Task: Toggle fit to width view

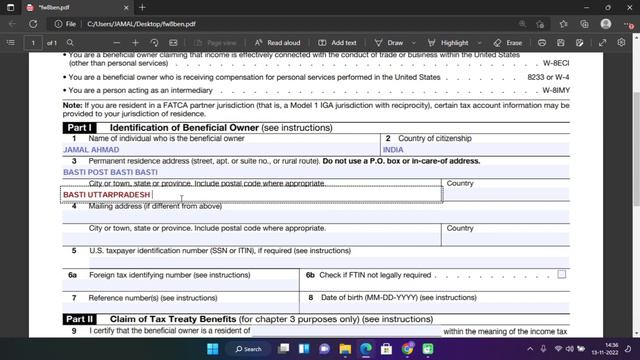Action: coord(173,42)
